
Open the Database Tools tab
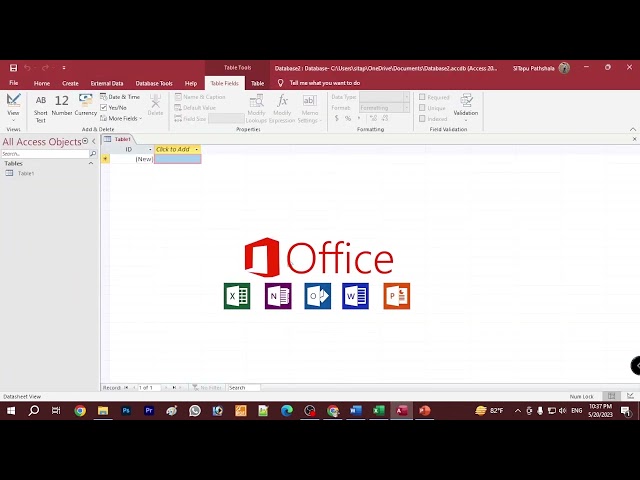click(154, 83)
